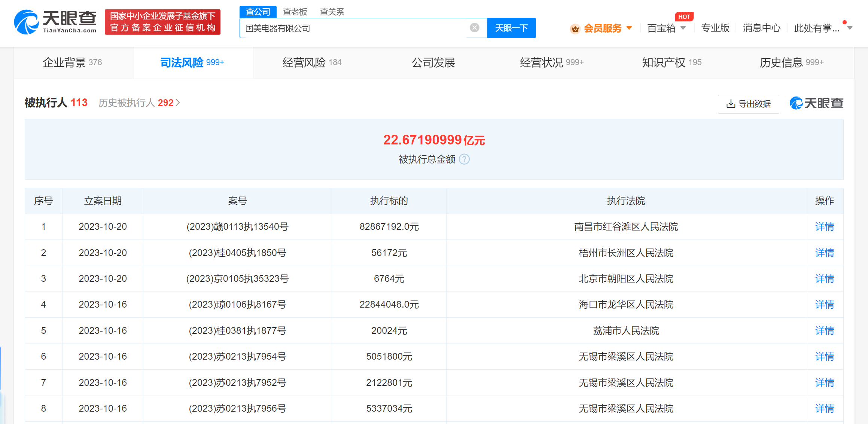Click amount 82867192.0元 in row 1

389,227
